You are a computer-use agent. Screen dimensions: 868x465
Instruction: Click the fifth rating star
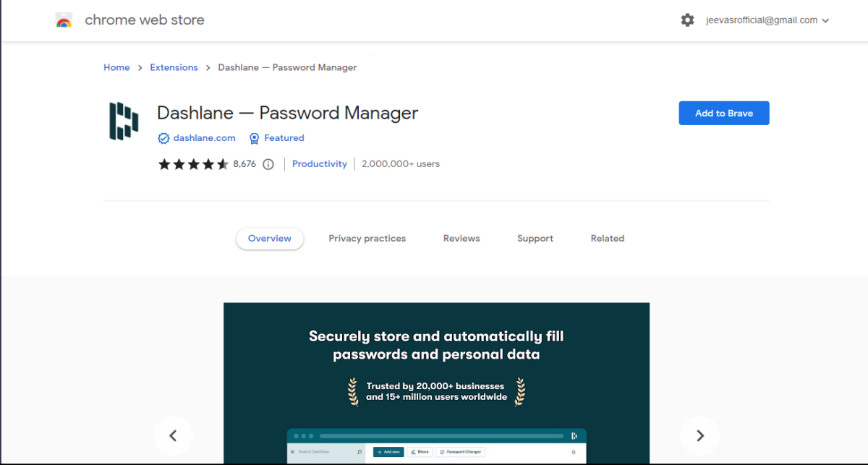[x=221, y=164]
